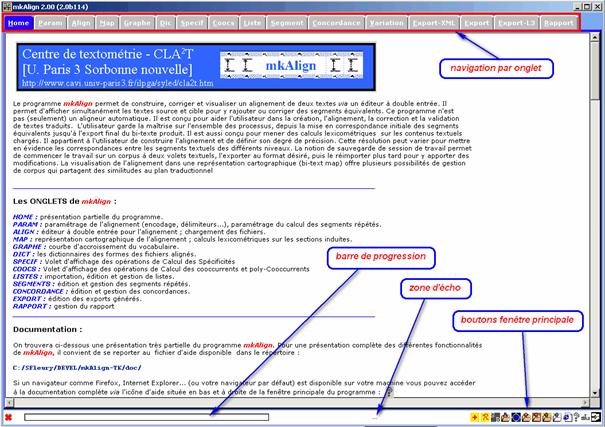605x427 pixels.
Task: Open the Rapport tab
Action: [559, 23]
